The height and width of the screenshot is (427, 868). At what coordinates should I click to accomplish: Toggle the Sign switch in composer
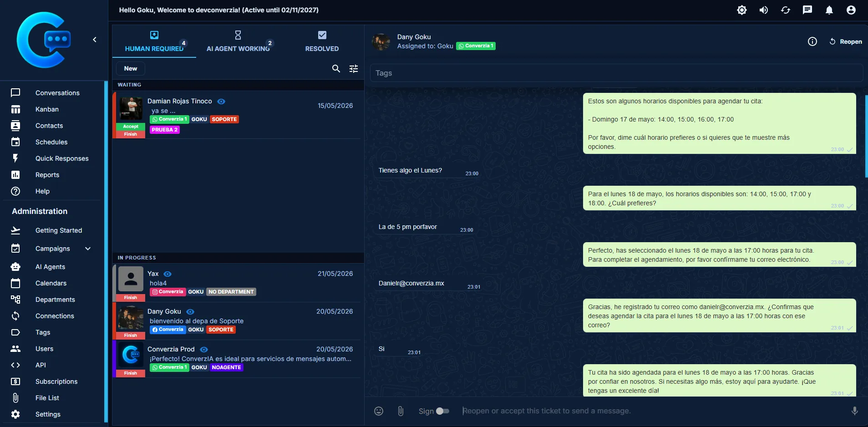tap(442, 411)
